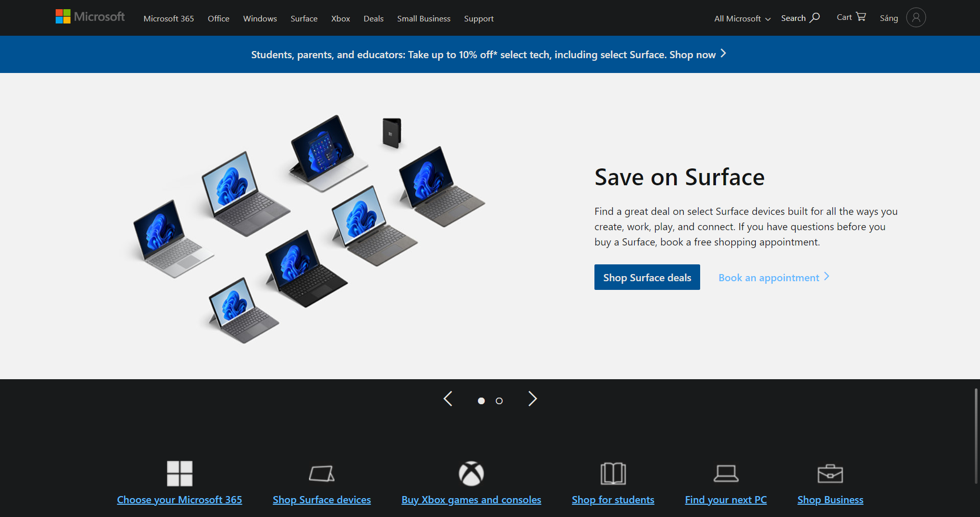Click the laptop PC icon
This screenshot has height=517, width=980.
pos(726,474)
